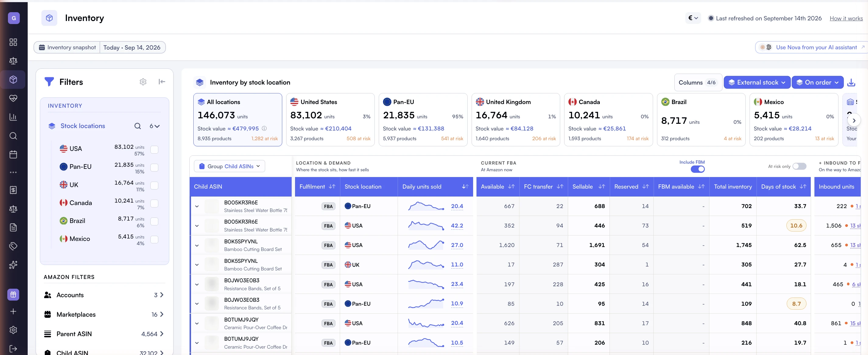This screenshot has width=868, height=355.
Task: Expand first B005KR3R6E Pan-EU row
Action: point(197,207)
